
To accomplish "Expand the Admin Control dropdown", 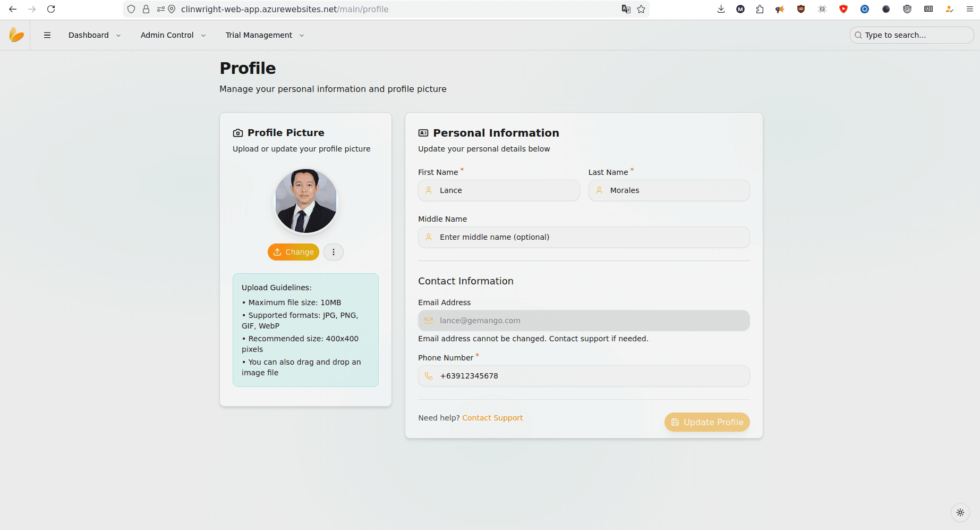I will point(173,35).
